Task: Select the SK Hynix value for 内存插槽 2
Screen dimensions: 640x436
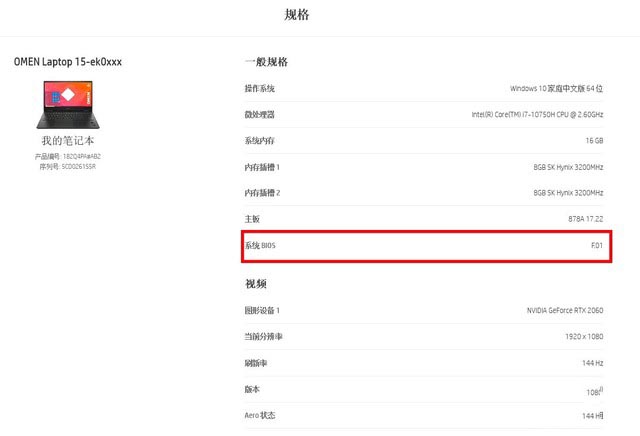Action: 568,193
